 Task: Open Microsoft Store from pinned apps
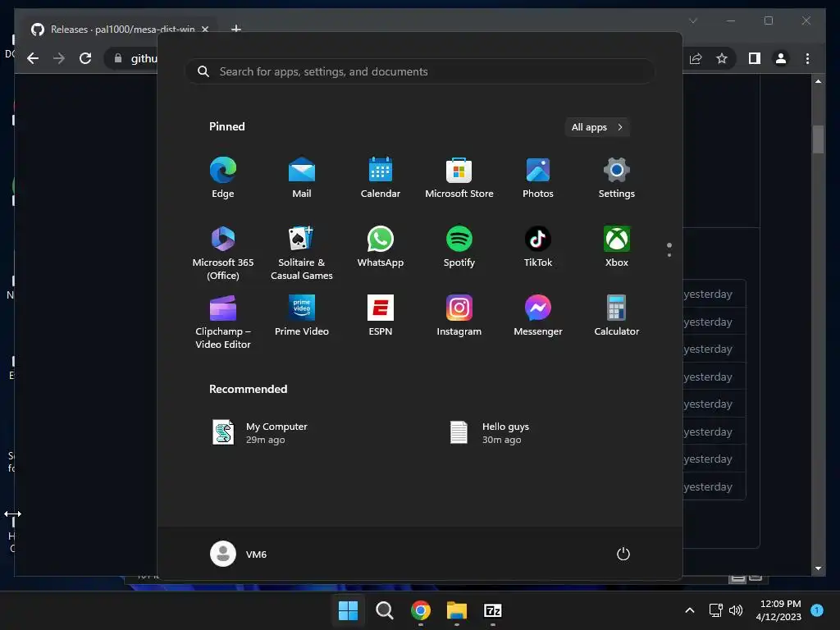click(x=459, y=177)
